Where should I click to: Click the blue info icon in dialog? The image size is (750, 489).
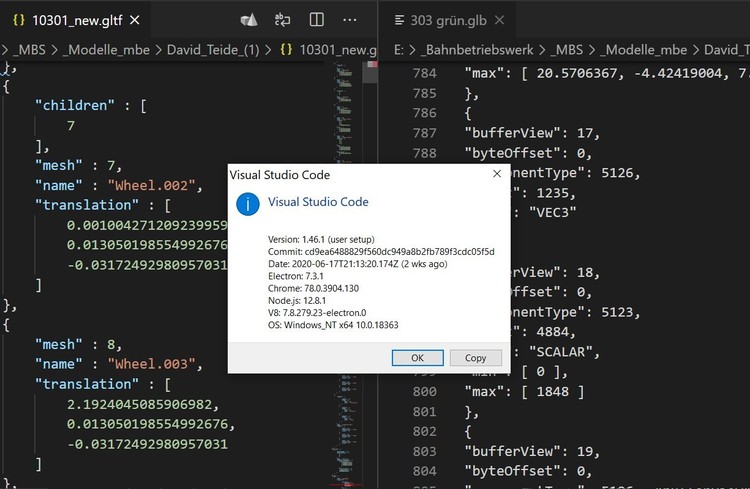click(248, 204)
